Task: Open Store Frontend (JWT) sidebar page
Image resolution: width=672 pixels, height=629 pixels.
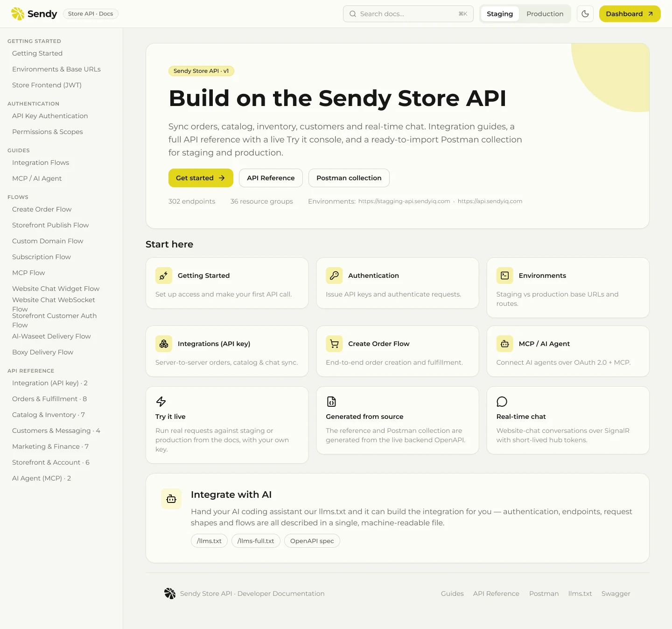Action: (x=47, y=85)
